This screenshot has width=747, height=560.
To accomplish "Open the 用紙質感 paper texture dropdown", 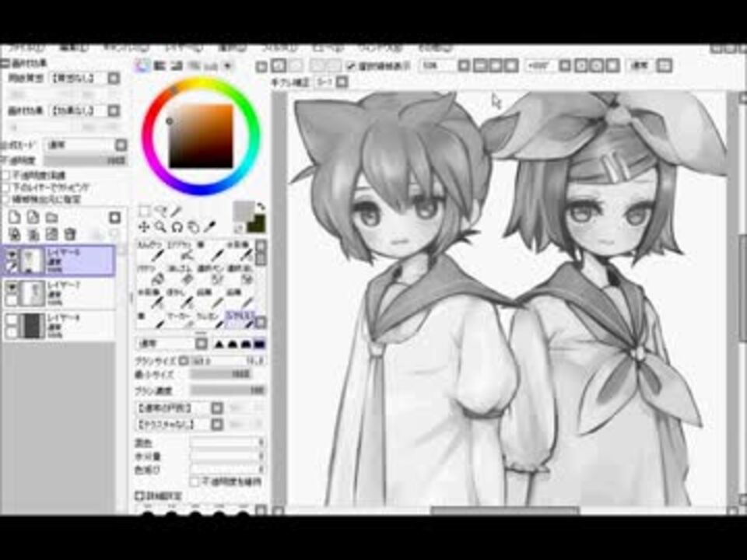I will click(114, 78).
